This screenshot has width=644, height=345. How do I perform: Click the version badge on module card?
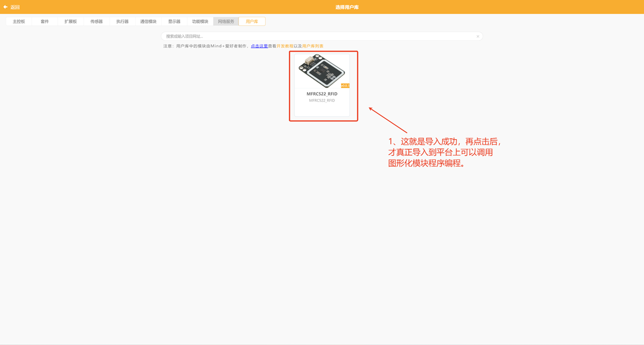point(345,85)
